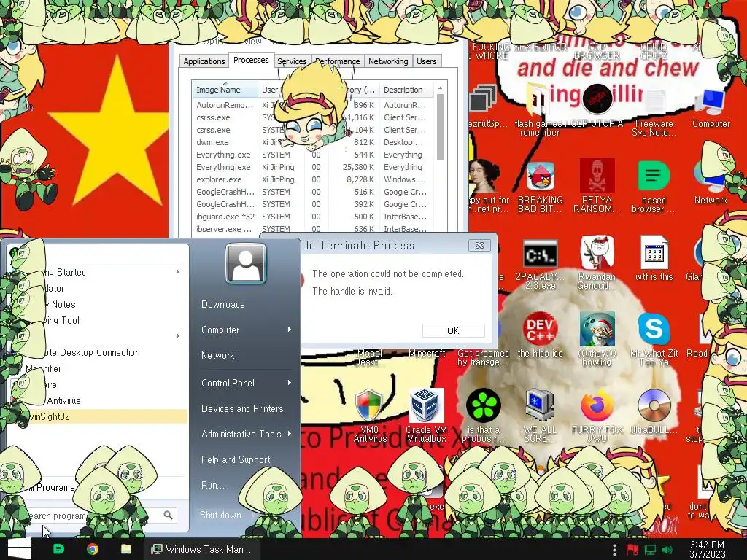Select the Processes tab

(x=251, y=60)
